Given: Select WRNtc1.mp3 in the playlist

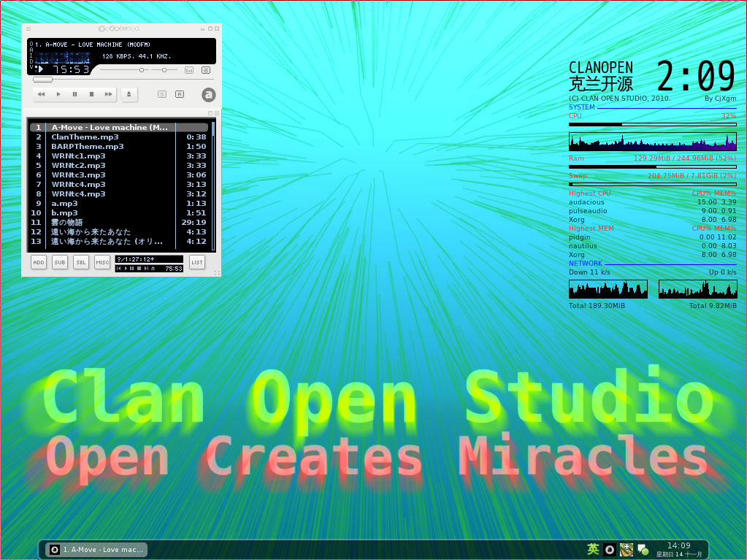Looking at the screenshot, I should pyautogui.click(x=118, y=156).
